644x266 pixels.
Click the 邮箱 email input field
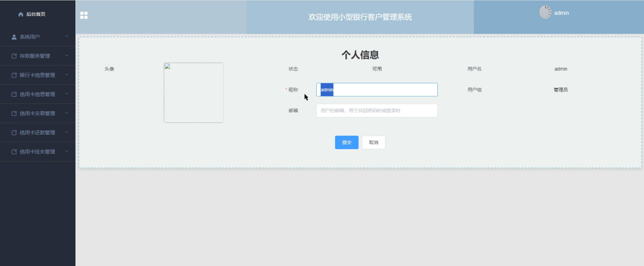377,111
